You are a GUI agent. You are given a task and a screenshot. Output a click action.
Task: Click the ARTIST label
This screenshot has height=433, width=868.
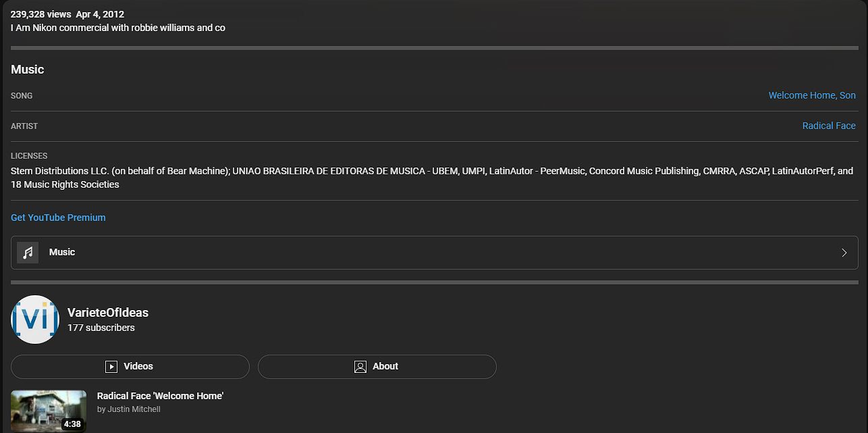24,126
